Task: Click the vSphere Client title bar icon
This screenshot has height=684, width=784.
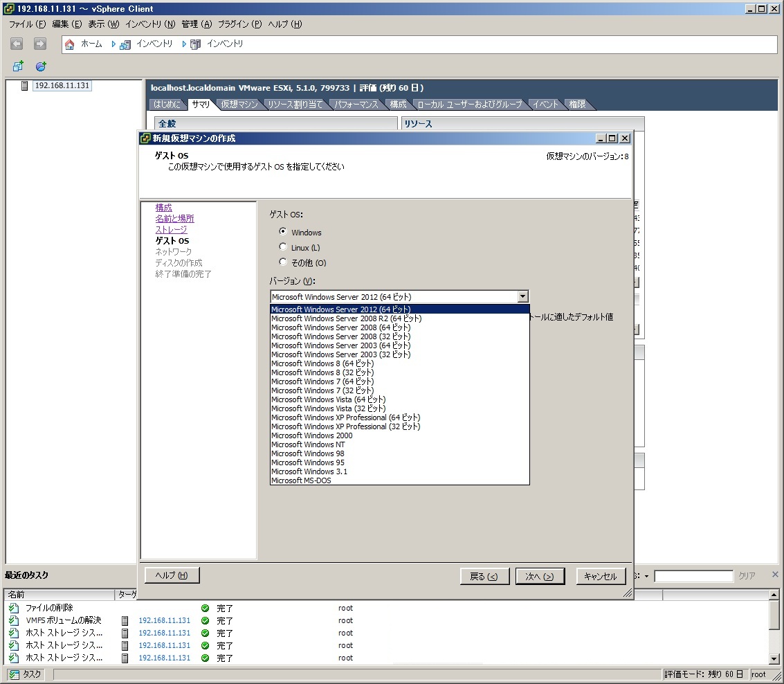Action: pyautogui.click(x=8, y=8)
